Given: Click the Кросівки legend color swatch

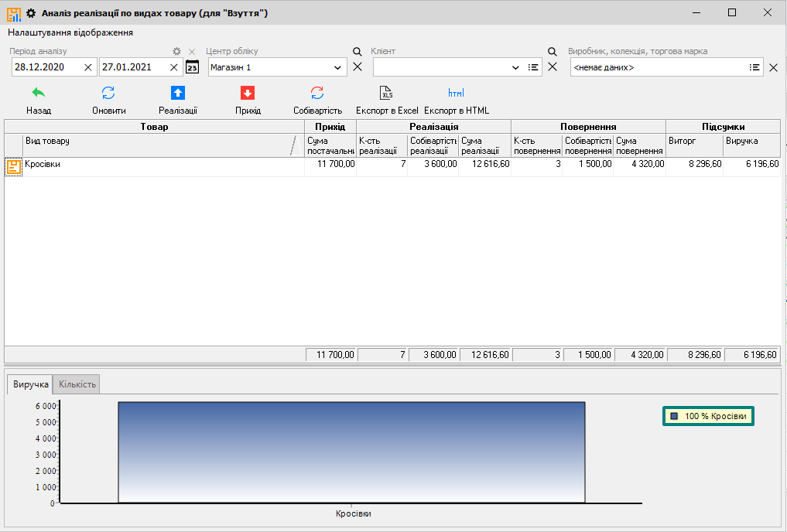Looking at the screenshot, I should (x=674, y=416).
